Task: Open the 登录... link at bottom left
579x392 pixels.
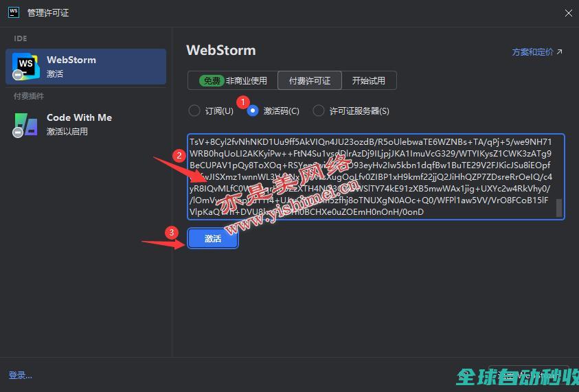Action: click(x=21, y=375)
